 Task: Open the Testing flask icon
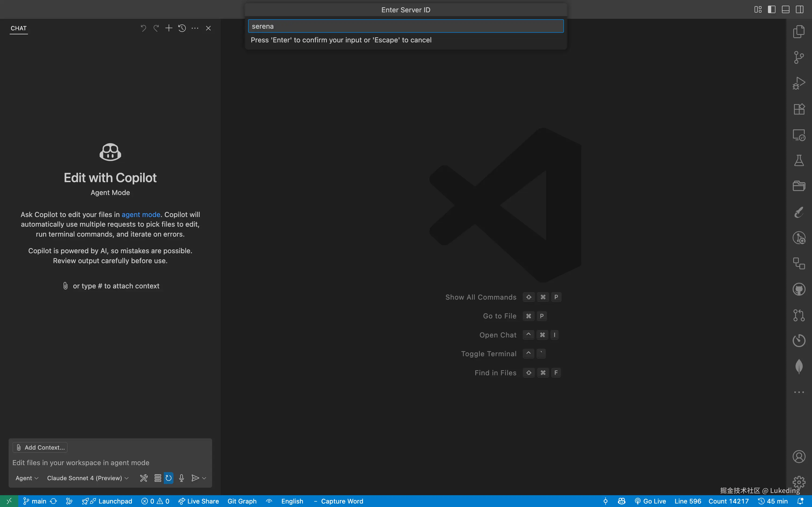click(799, 161)
